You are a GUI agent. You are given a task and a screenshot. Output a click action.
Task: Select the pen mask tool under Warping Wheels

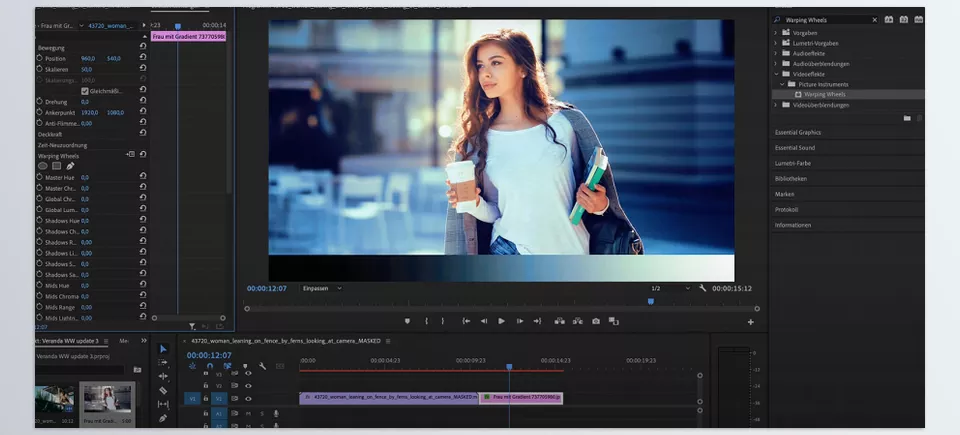click(x=70, y=166)
